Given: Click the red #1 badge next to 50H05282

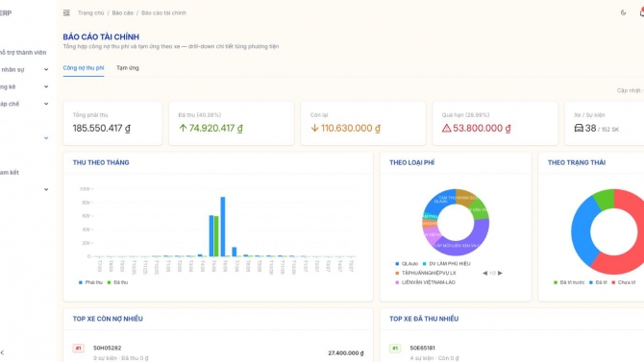Looking at the screenshot, I should 79,348.
